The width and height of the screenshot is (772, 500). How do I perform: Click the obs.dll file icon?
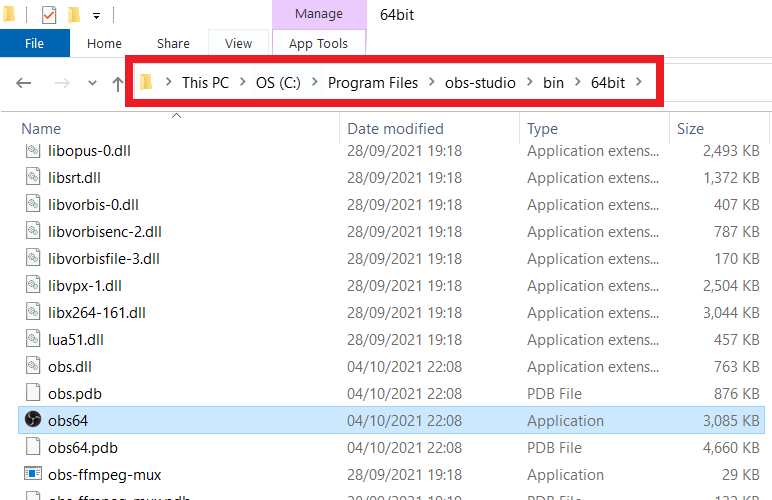[32, 366]
